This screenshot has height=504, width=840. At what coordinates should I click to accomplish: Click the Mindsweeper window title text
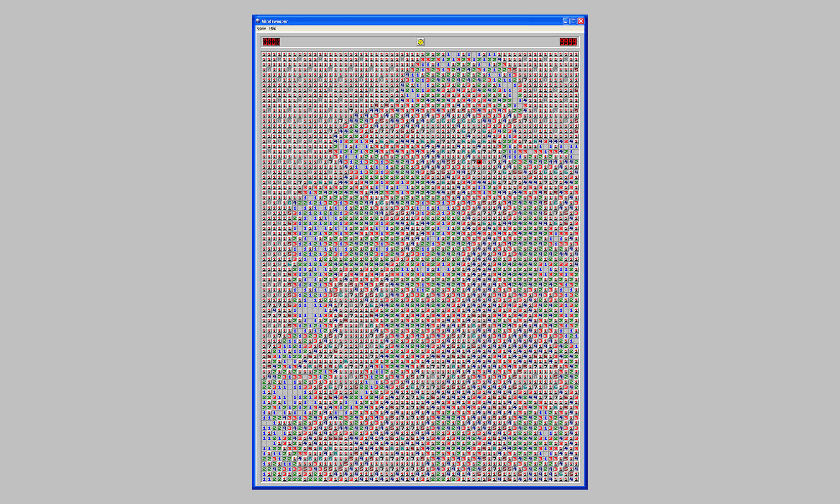pos(275,21)
